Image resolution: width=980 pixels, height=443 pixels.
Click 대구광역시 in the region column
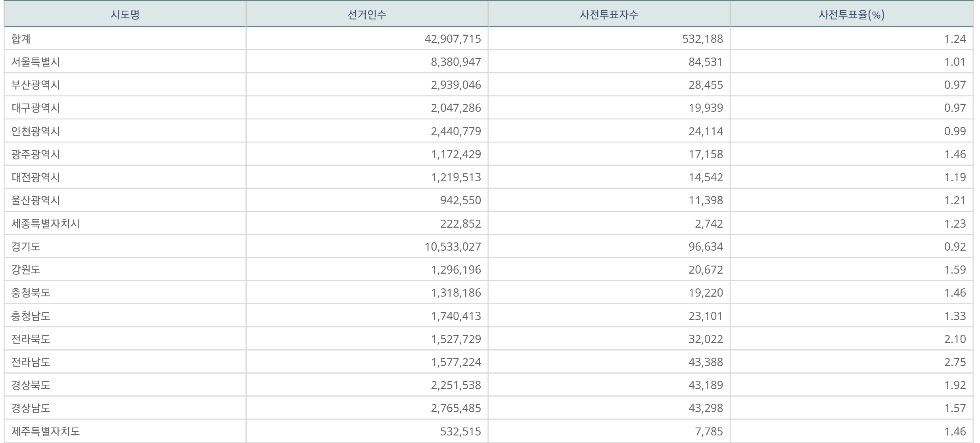[x=36, y=108]
